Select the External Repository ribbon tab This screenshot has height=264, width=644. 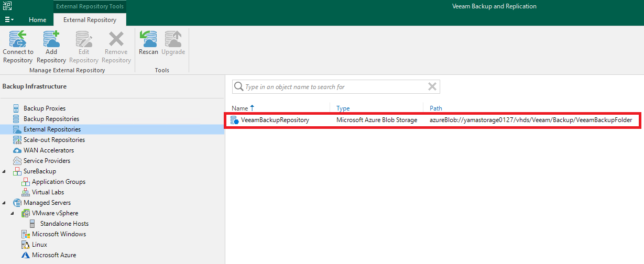[x=90, y=20]
